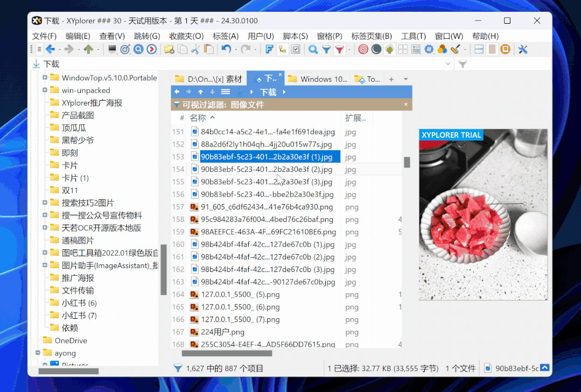
Task: Click the details list view icon
Action: click(x=416, y=50)
